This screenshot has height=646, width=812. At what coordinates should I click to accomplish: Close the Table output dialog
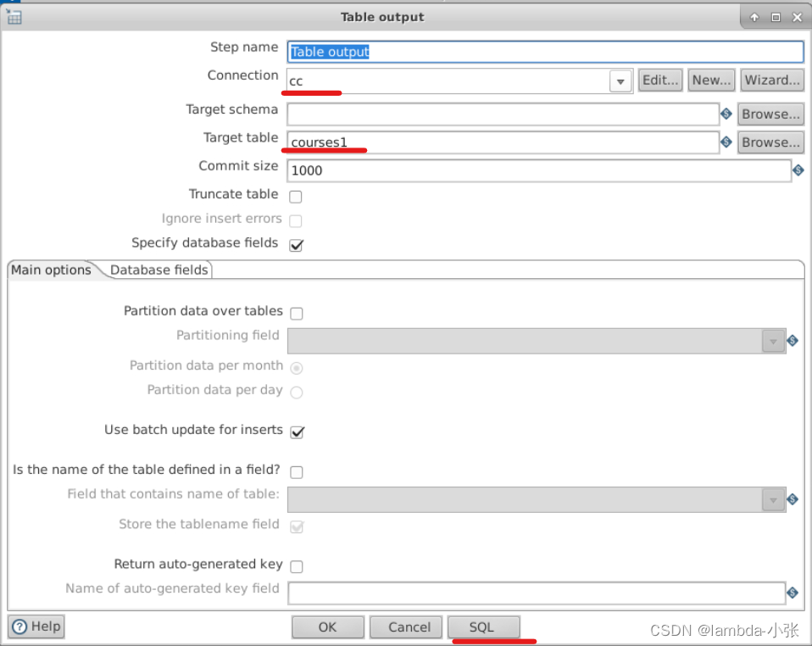point(798,17)
